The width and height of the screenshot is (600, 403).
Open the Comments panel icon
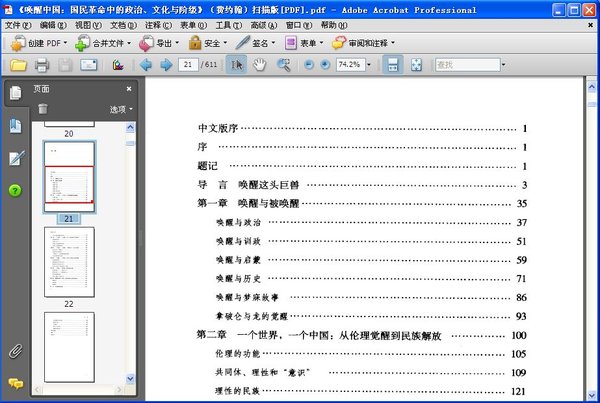(15, 383)
